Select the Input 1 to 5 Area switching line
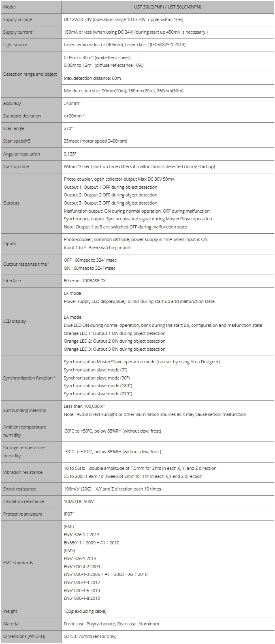 coord(98,247)
